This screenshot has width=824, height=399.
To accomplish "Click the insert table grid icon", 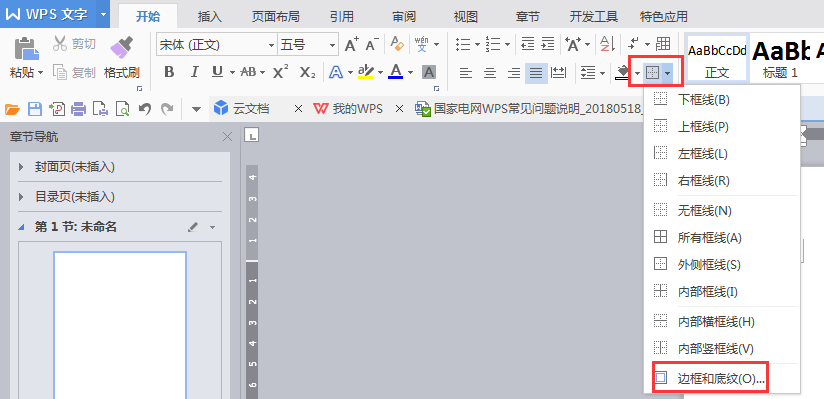I will click(x=664, y=44).
